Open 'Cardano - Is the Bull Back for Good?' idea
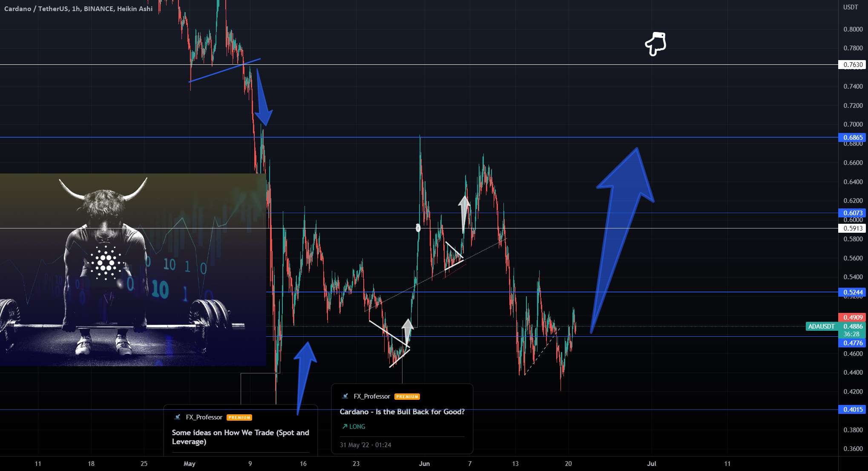Image resolution: width=868 pixels, height=471 pixels. point(402,412)
